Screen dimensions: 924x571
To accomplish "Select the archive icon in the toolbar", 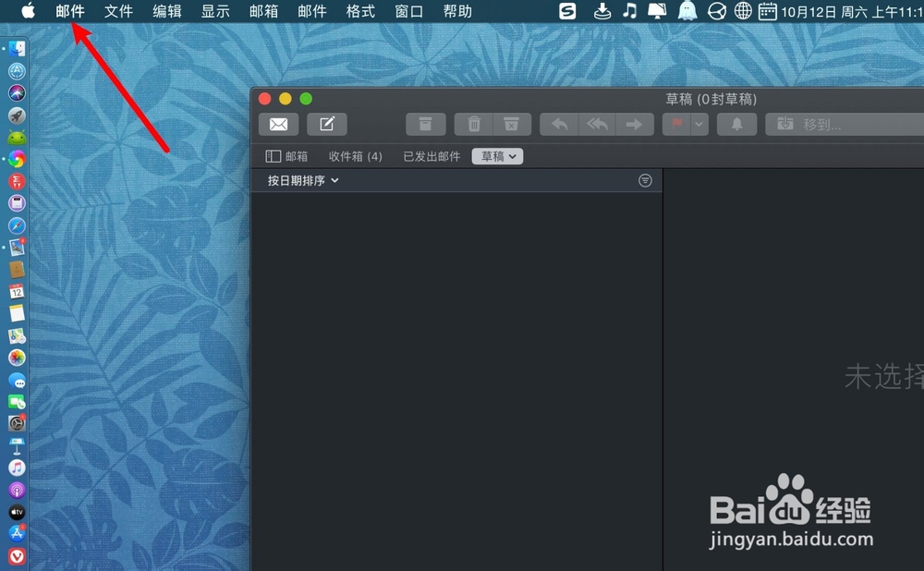I will pos(425,124).
